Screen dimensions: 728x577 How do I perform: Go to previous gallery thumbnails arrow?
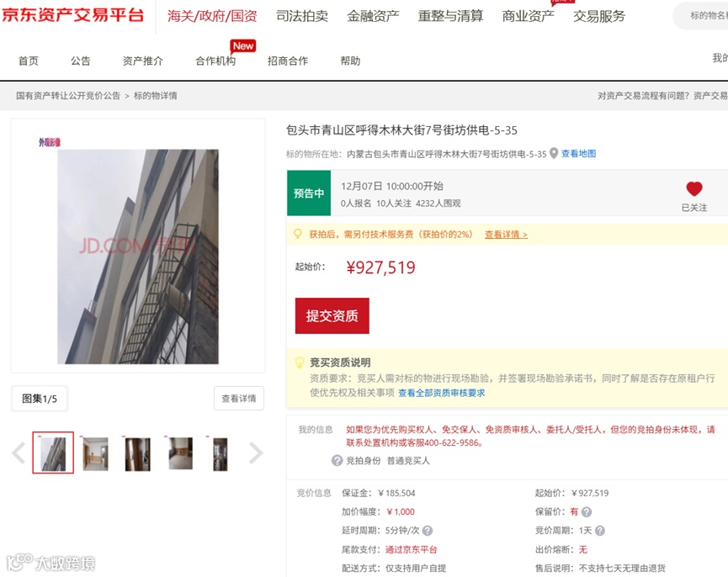[x=19, y=453]
